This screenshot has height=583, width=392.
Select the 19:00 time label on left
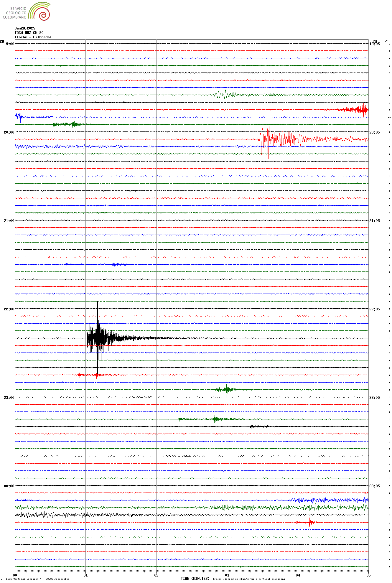(x=9, y=44)
